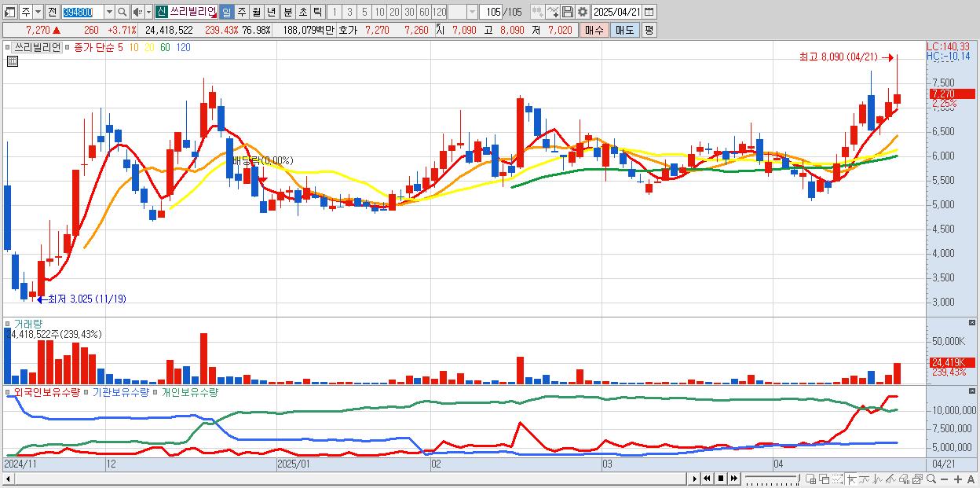Click the 전 button in toolbar
980x488 pixels.
pos(52,12)
